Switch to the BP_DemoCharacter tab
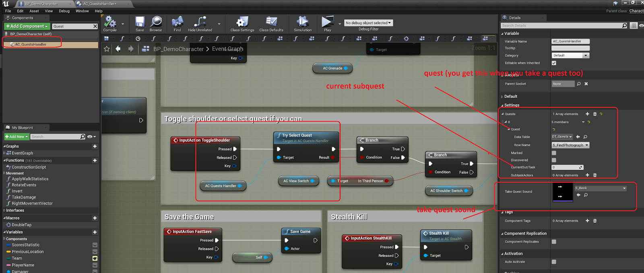This screenshot has width=644, height=273. [x=41, y=4]
